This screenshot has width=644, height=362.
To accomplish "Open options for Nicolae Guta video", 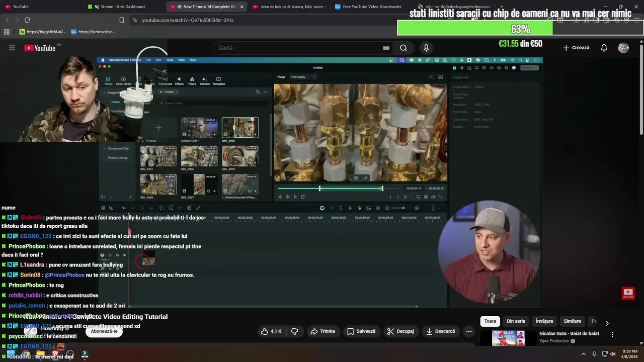I will point(612,334).
